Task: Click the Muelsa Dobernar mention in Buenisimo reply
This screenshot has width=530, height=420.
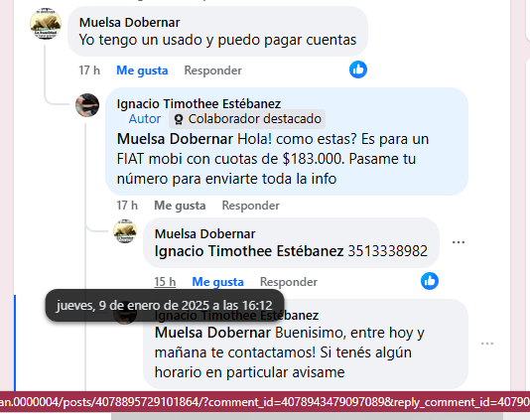Action: click(212, 333)
